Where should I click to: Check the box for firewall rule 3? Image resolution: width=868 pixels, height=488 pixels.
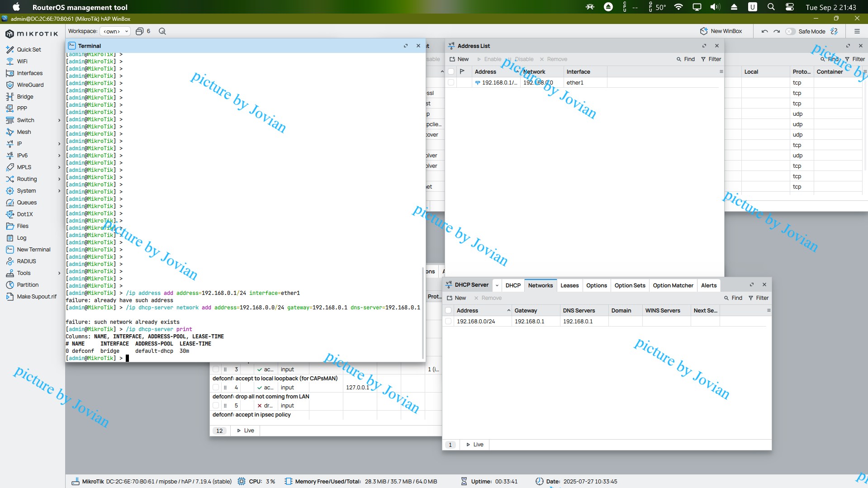click(x=216, y=369)
